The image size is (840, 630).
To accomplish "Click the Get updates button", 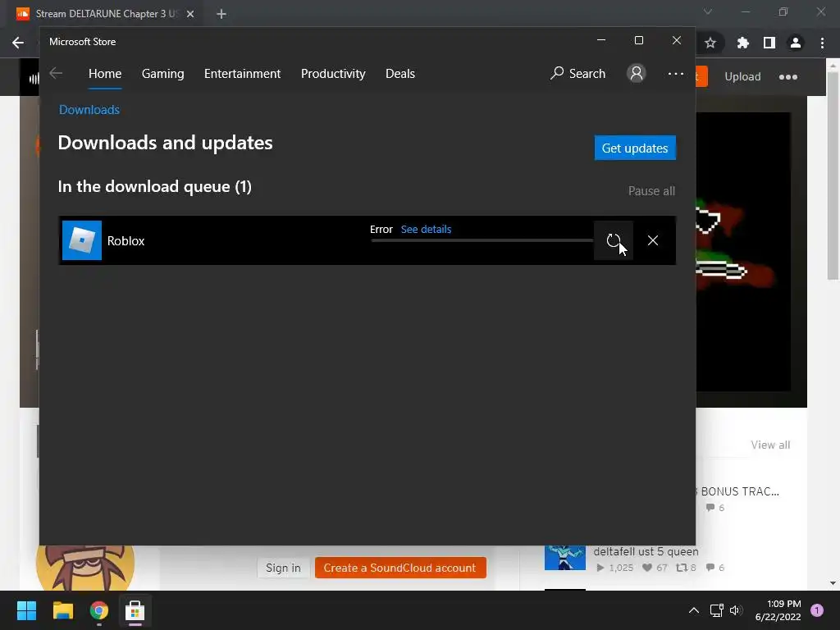I will [x=635, y=148].
